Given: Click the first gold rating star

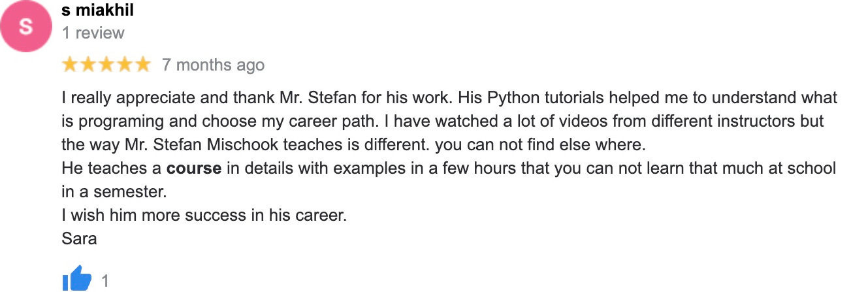Looking at the screenshot, I should coord(70,65).
